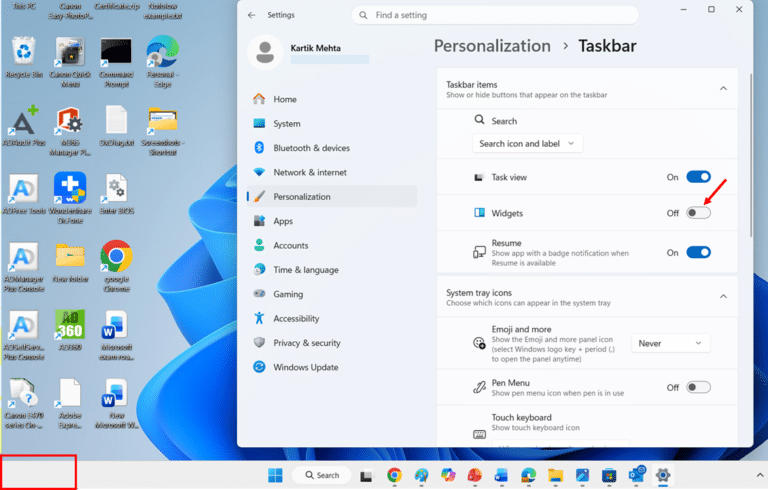Open Microsoft Edge from the taskbar
768x490 pixels.
528,475
